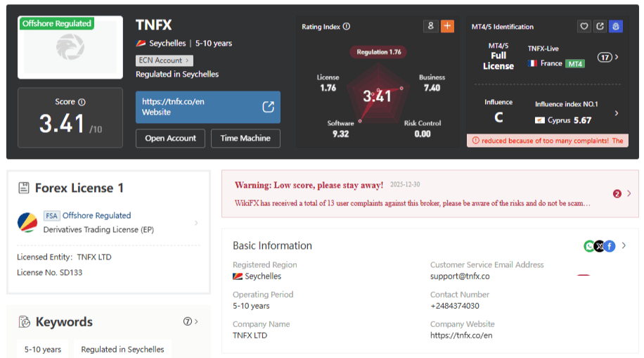The image size is (644, 358).
Task: Click the '5-10 years' keyword tag
Action: (x=43, y=350)
